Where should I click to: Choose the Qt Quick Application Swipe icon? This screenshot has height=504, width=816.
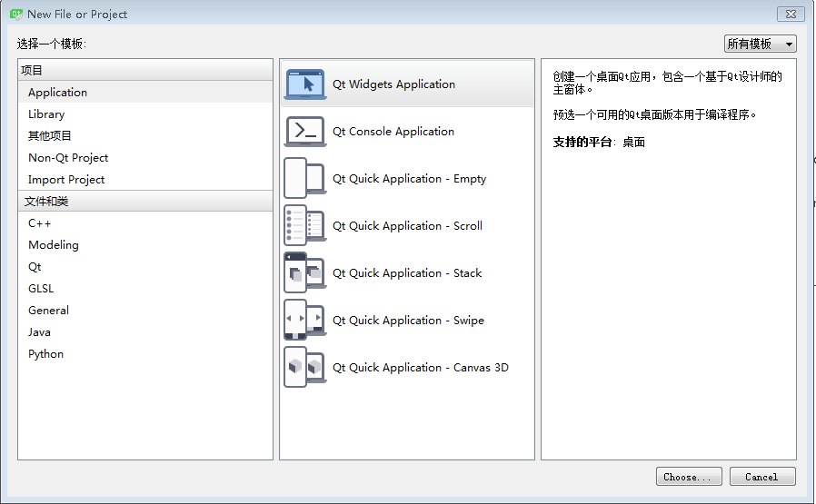pyautogui.click(x=305, y=320)
